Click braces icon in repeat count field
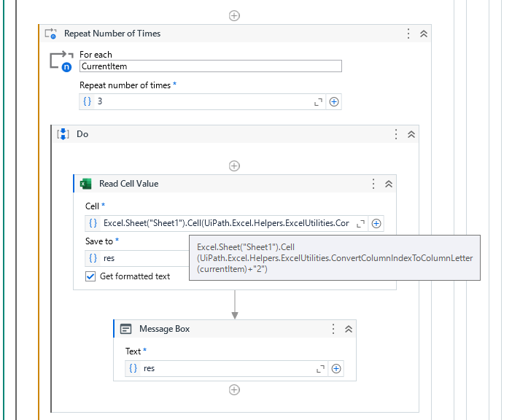The image size is (512, 420). [88, 101]
